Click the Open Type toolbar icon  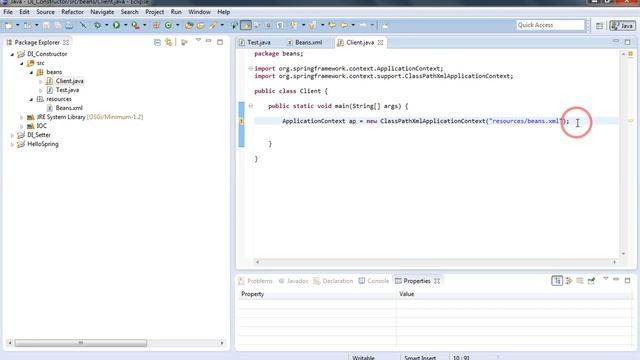189,25
